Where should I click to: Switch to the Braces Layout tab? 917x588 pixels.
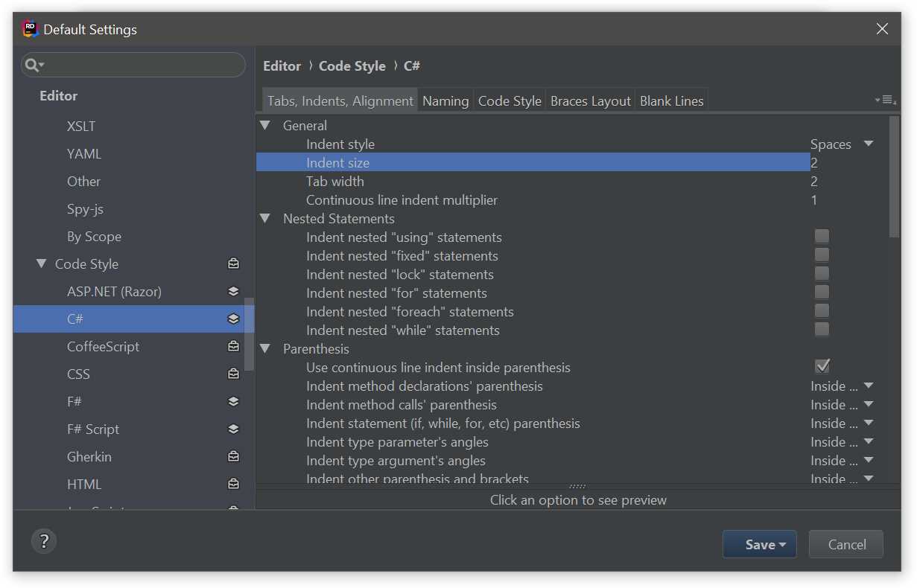pyautogui.click(x=591, y=100)
